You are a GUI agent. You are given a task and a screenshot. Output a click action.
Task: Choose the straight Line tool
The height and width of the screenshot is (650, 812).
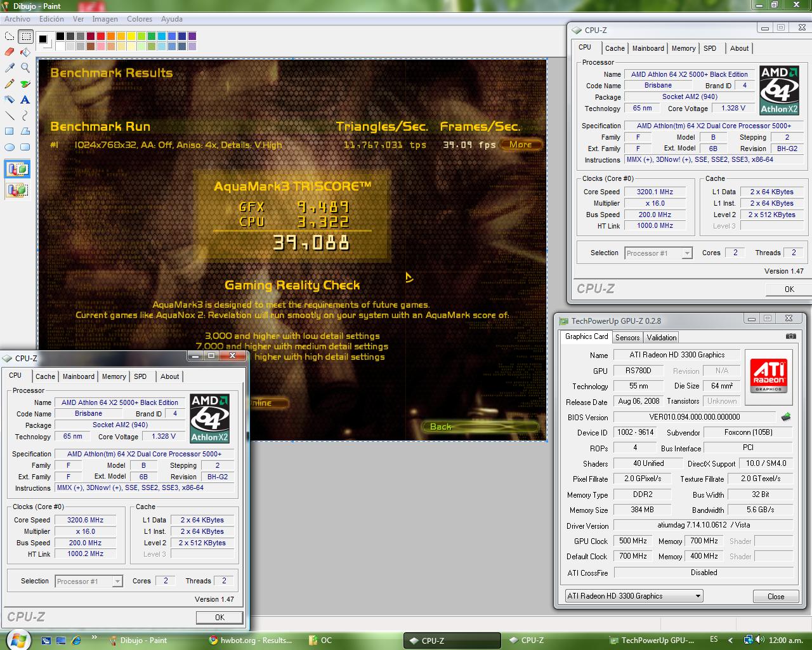[x=10, y=116]
